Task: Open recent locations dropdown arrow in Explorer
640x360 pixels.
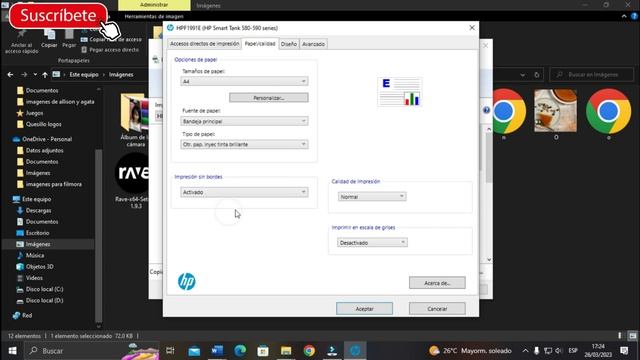Action: coord(35,75)
